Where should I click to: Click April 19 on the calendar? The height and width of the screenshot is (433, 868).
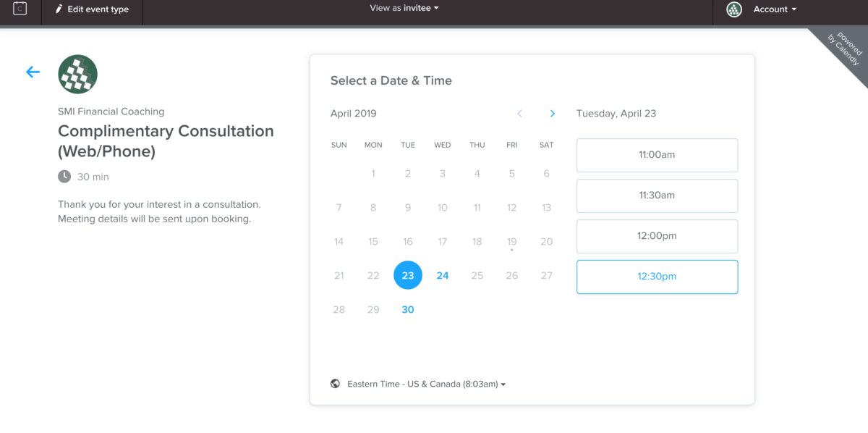[512, 242]
